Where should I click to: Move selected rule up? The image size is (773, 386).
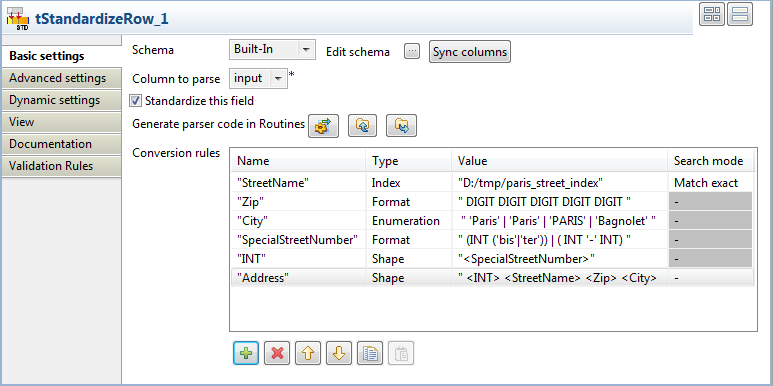click(x=308, y=353)
